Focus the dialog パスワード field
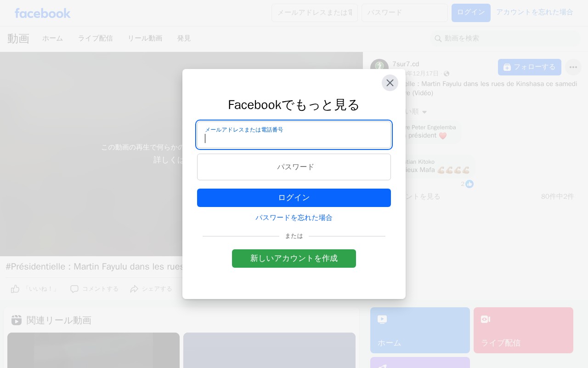The width and height of the screenshot is (588, 368). [x=294, y=167]
